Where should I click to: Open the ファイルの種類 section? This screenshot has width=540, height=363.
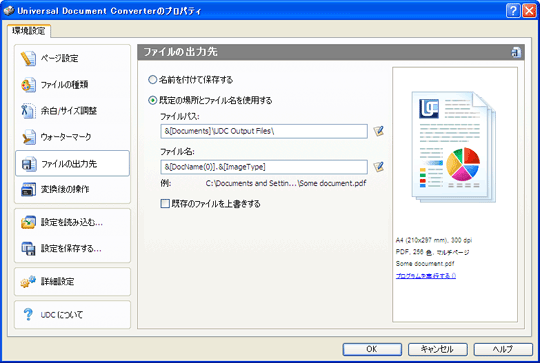[72, 85]
